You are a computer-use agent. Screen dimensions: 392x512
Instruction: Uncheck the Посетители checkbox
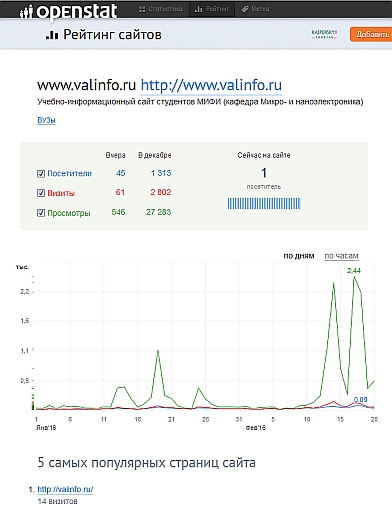pos(41,174)
